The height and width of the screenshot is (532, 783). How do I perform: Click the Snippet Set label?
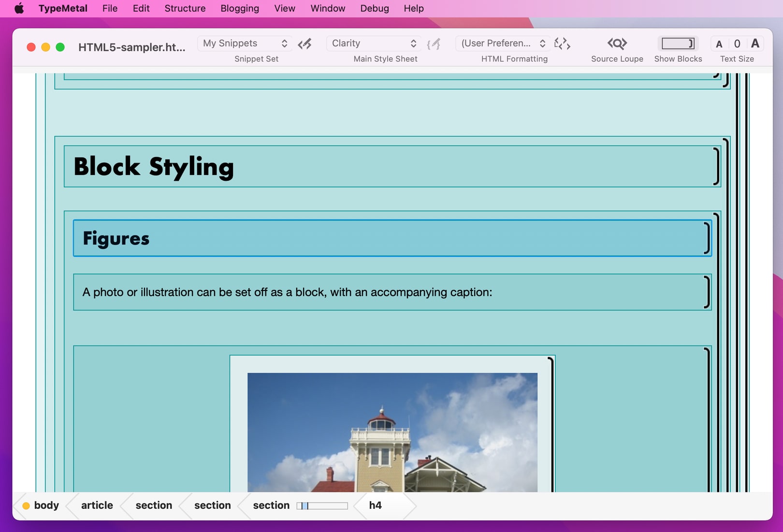pos(257,59)
